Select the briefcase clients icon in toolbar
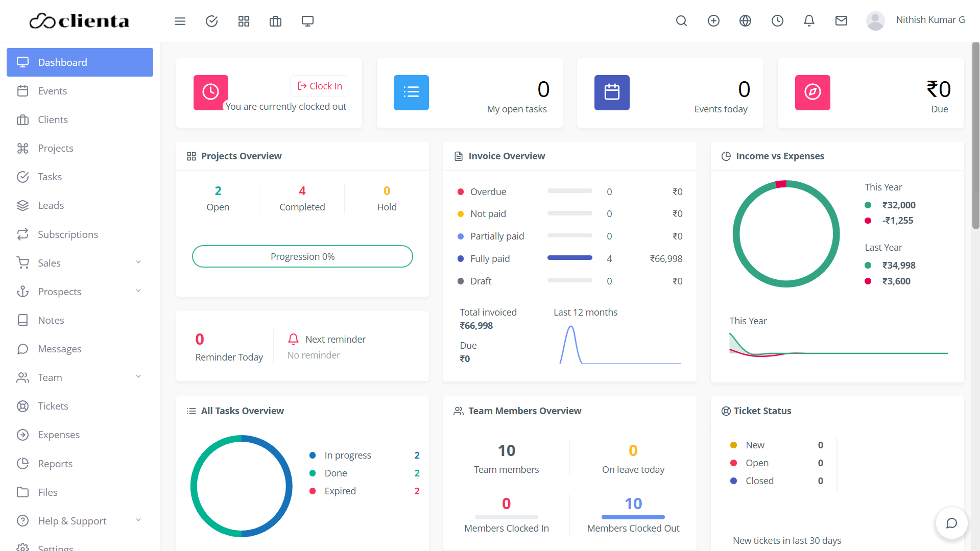Screen dimensions: 980x551 [x=275, y=21]
